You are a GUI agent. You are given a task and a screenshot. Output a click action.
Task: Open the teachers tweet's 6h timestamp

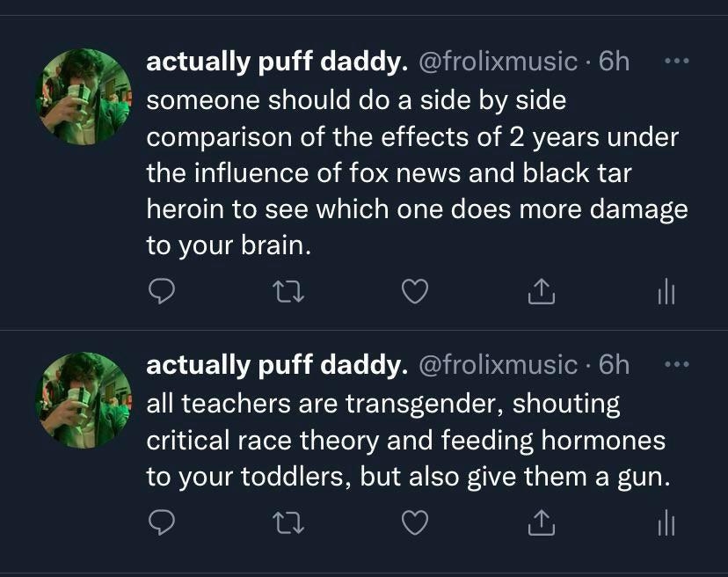[x=614, y=365]
